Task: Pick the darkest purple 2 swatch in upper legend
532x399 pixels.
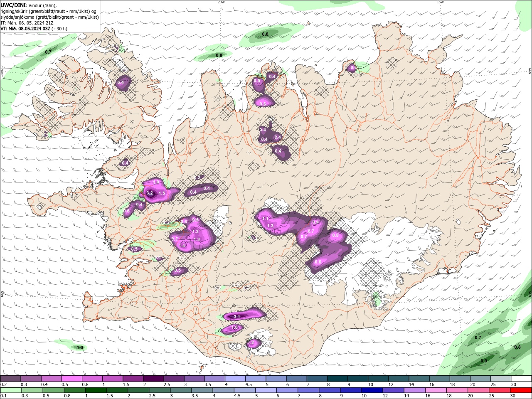Action: click(153, 379)
